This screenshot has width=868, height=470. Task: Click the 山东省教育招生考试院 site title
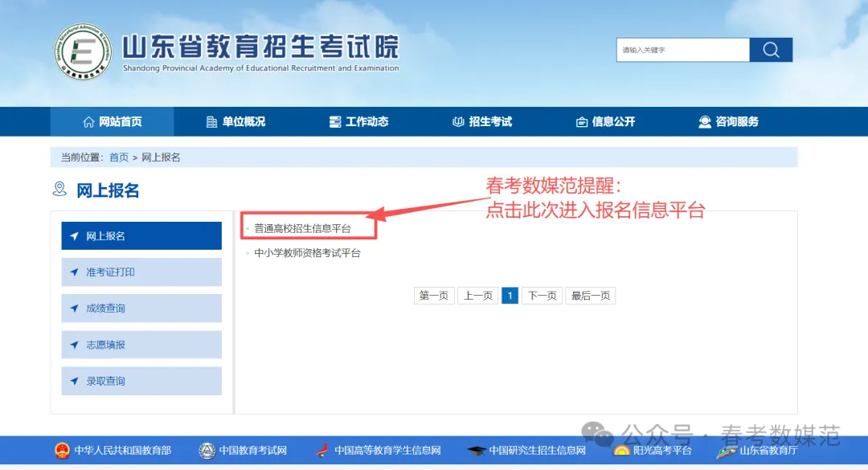260,47
